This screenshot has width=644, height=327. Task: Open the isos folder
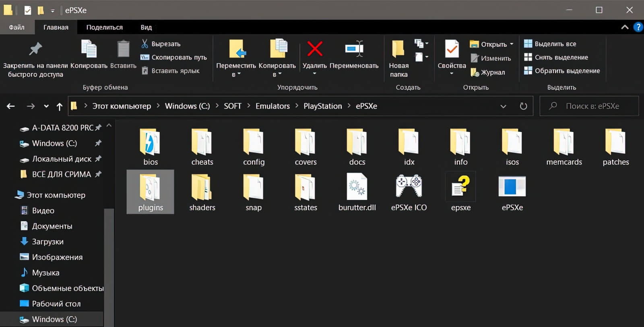click(512, 147)
